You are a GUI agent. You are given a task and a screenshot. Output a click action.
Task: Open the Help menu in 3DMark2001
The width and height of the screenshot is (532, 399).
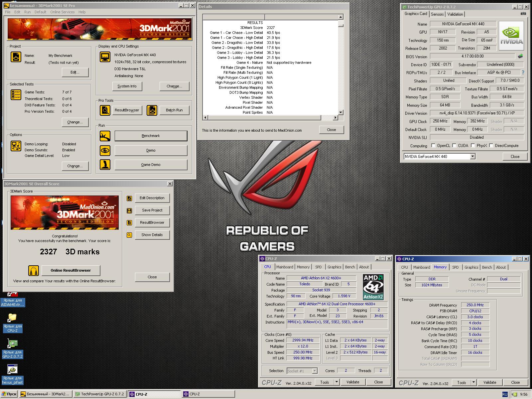[x=82, y=12]
